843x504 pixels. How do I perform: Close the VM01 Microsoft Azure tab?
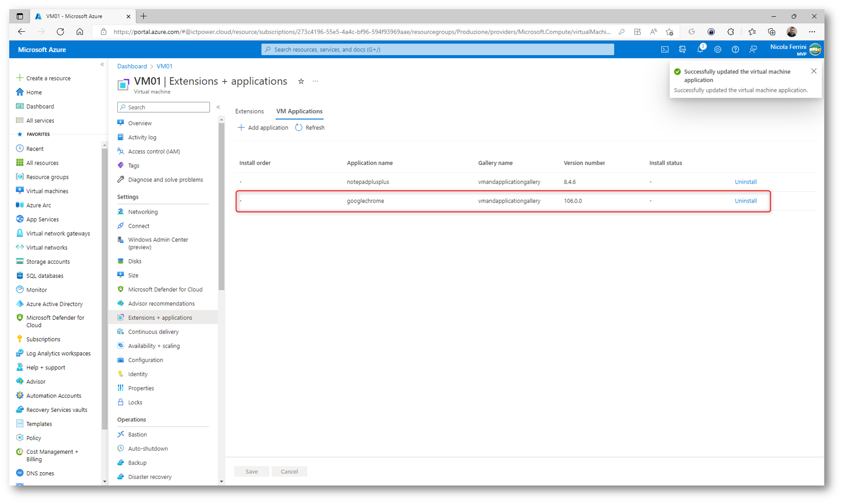[x=128, y=16]
